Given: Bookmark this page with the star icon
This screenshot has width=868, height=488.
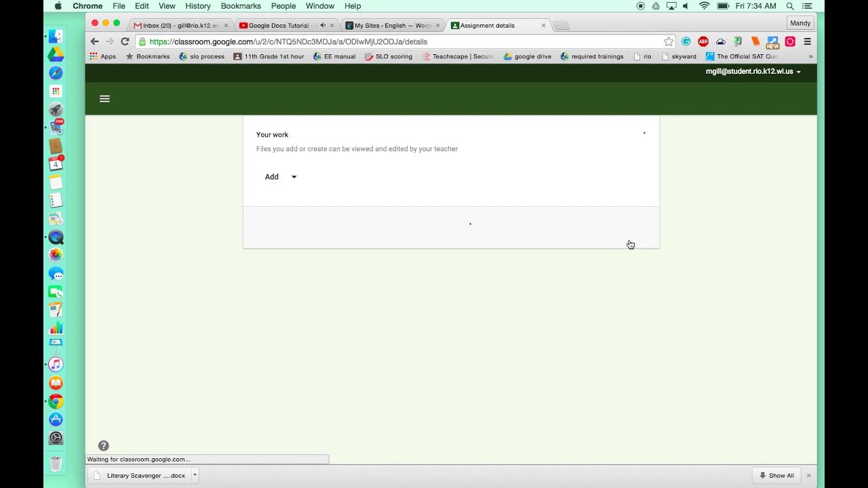Looking at the screenshot, I should tap(669, 41).
